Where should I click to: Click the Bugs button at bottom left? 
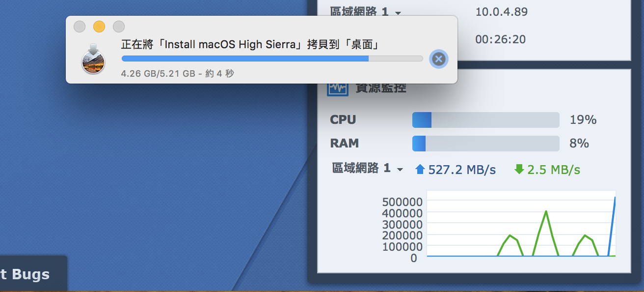pyautogui.click(x=30, y=274)
